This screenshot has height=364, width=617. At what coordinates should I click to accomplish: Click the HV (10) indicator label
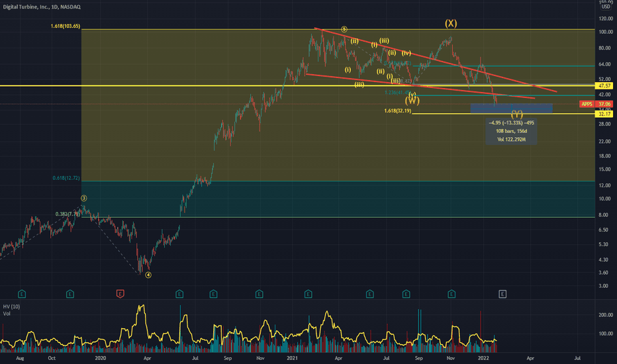coord(11,306)
